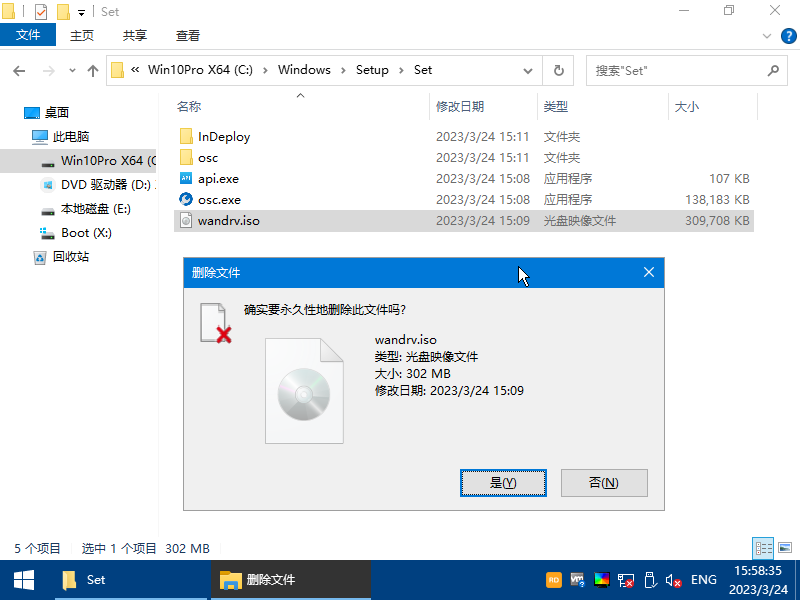Select 本地磁盘 (E:) in navigation pane

(x=95, y=209)
